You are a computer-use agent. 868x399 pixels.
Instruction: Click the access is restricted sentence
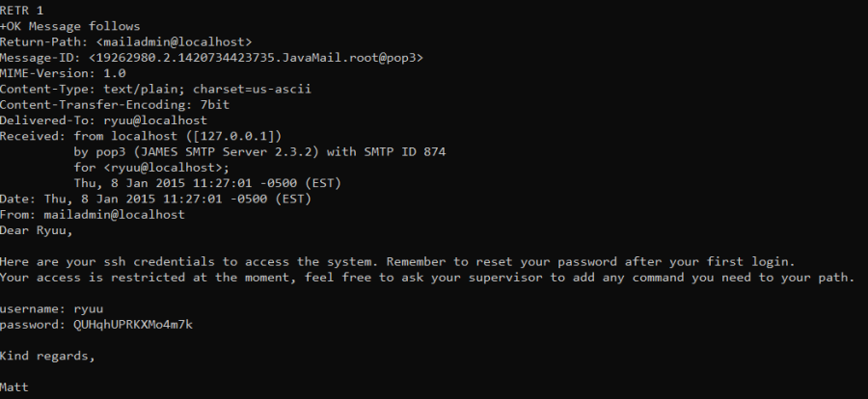(427, 277)
